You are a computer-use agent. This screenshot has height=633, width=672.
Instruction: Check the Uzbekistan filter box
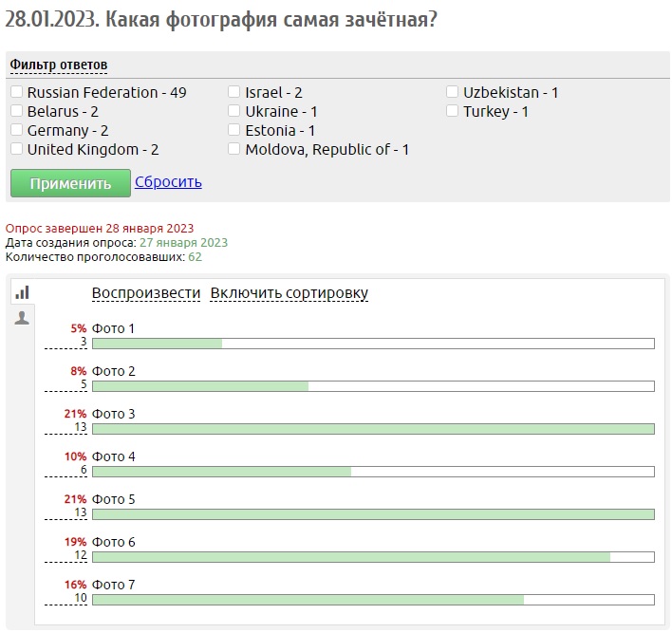[453, 93]
